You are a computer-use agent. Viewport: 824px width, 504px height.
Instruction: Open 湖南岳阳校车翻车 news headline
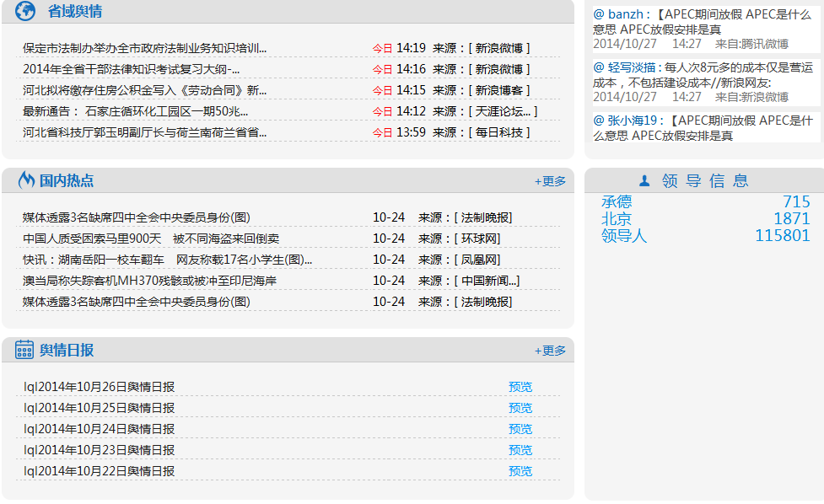pyautogui.click(x=167, y=260)
